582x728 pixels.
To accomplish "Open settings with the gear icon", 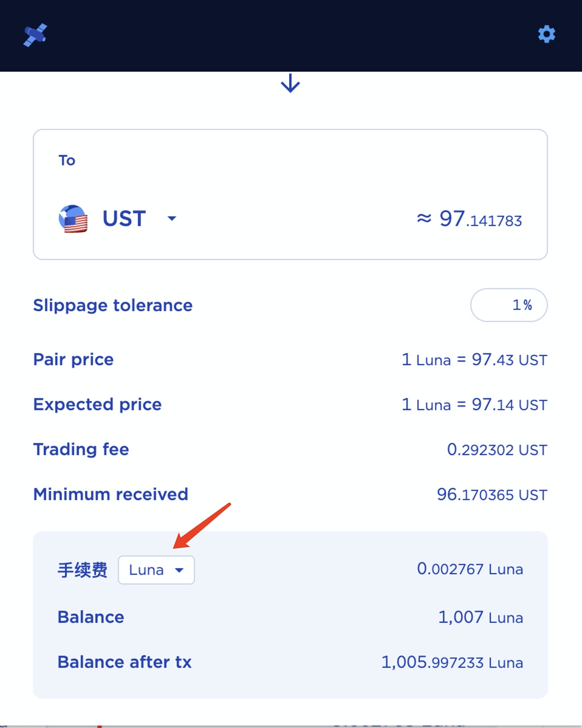I will tap(547, 34).
